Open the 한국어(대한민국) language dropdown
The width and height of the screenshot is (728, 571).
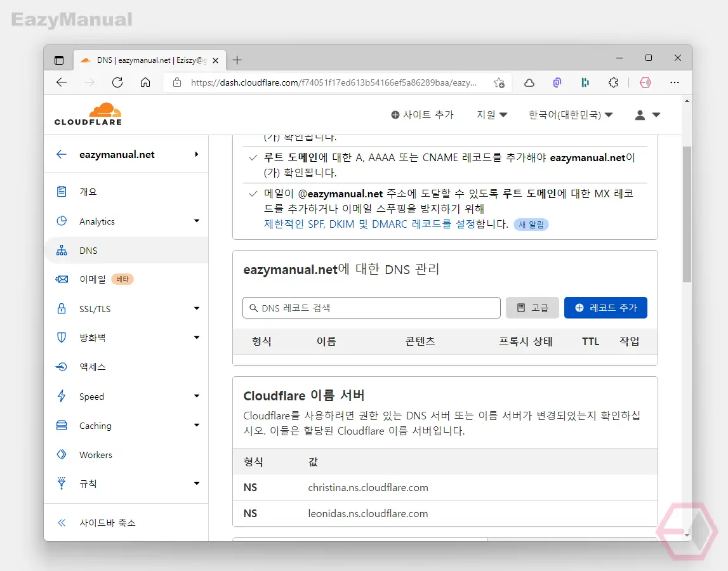[571, 115]
